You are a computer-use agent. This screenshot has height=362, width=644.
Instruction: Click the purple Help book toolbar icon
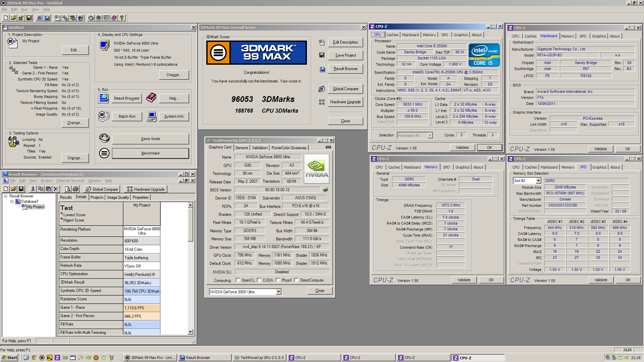(x=114, y=18)
